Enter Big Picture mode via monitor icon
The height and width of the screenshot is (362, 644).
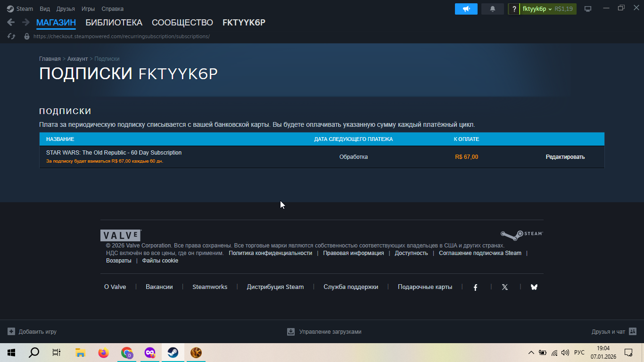(588, 9)
